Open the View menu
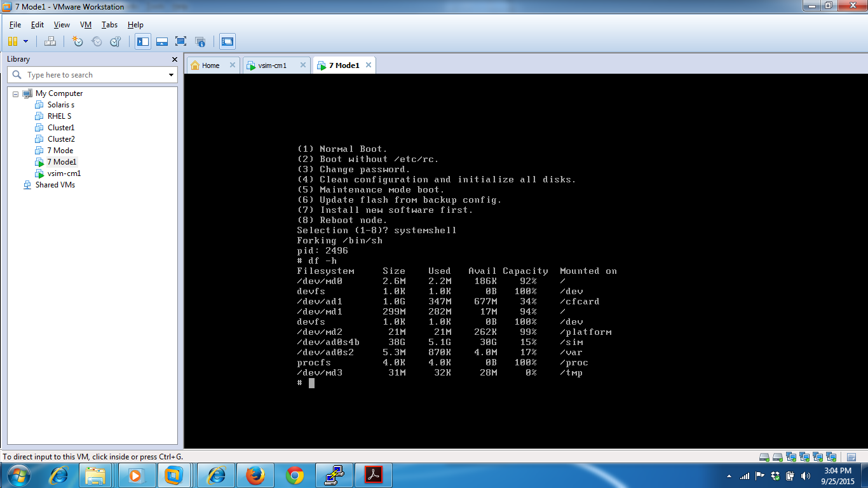This screenshot has width=868, height=488. 62,25
